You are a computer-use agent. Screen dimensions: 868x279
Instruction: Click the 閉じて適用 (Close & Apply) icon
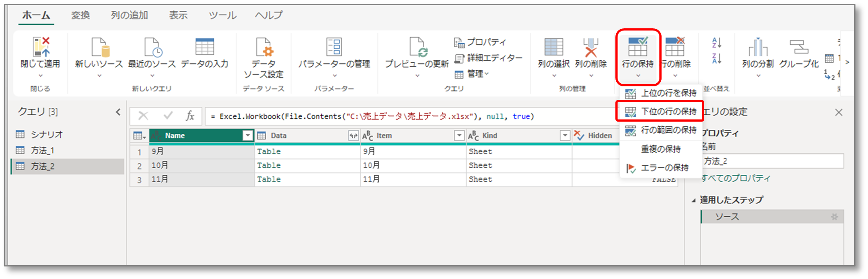pos(41,47)
